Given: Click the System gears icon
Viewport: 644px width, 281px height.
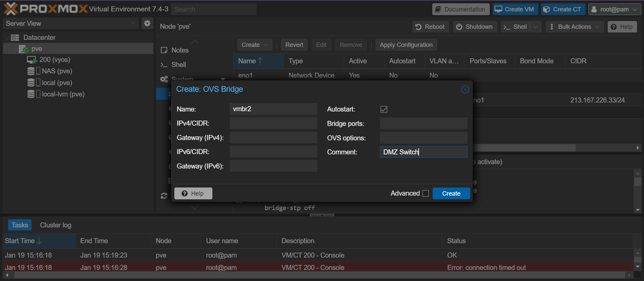Looking at the screenshot, I should click(164, 79).
